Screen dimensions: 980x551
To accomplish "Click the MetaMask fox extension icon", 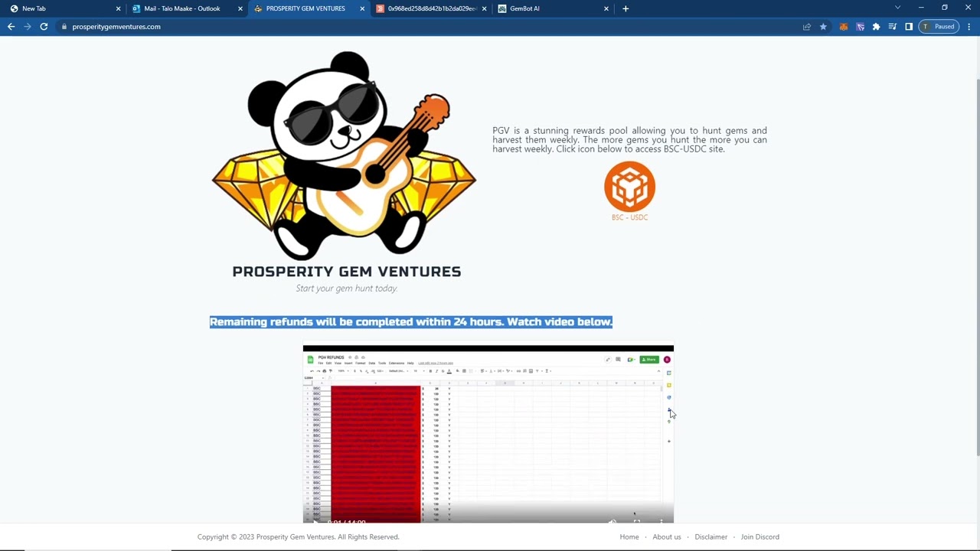I will tap(844, 27).
